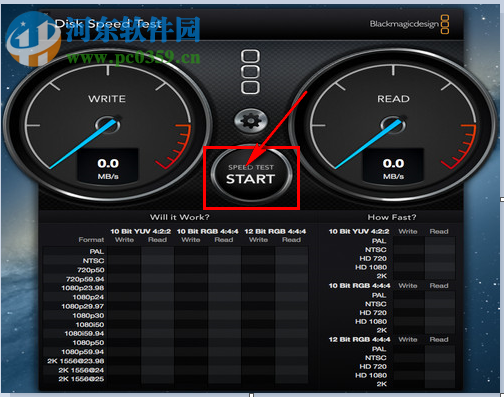
Task: Click the READ gauge label
Action: (393, 99)
